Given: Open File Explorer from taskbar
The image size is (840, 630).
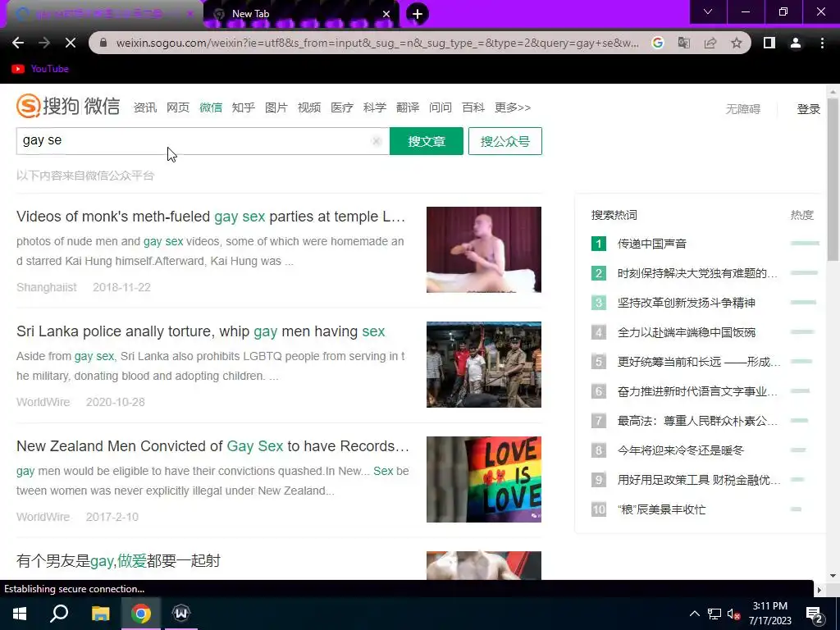Looking at the screenshot, I should click(100, 614).
